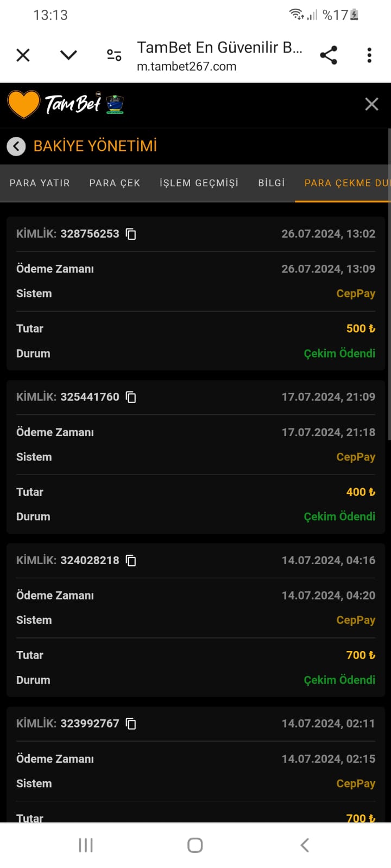
Task: Close the balance management panel
Action: coord(371,104)
